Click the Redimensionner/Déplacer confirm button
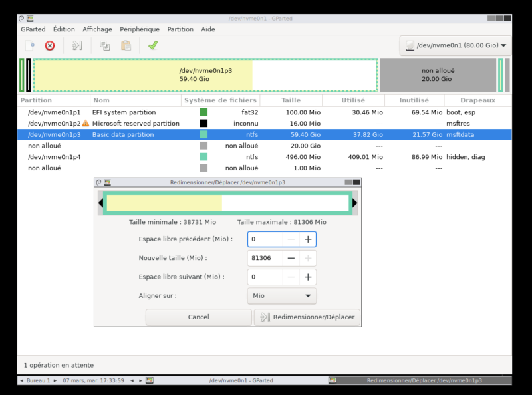This screenshot has height=395, width=532. 307,317
